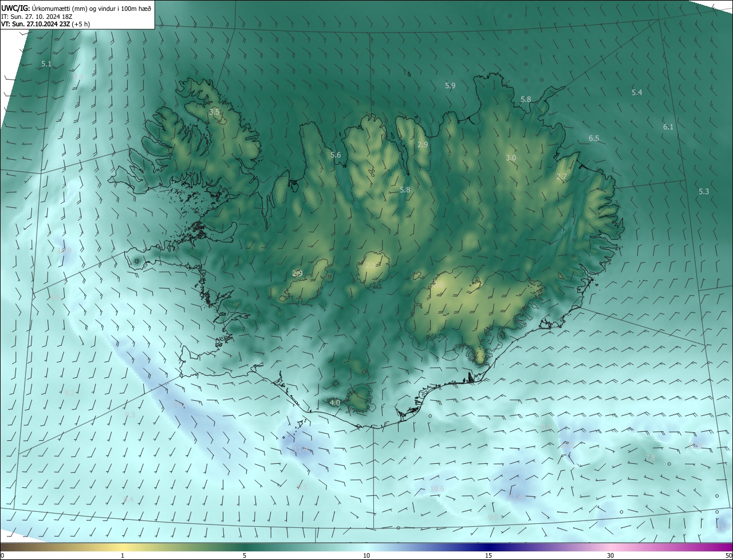The height and width of the screenshot is (560, 733).
Task: Click the 5.1 value label on the map
Action: coord(46,64)
